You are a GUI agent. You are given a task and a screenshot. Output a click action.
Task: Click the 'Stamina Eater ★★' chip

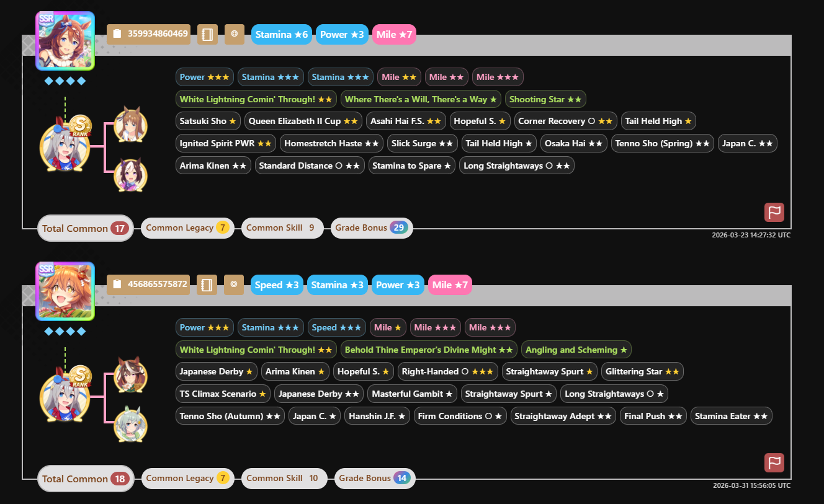(x=732, y=417)
